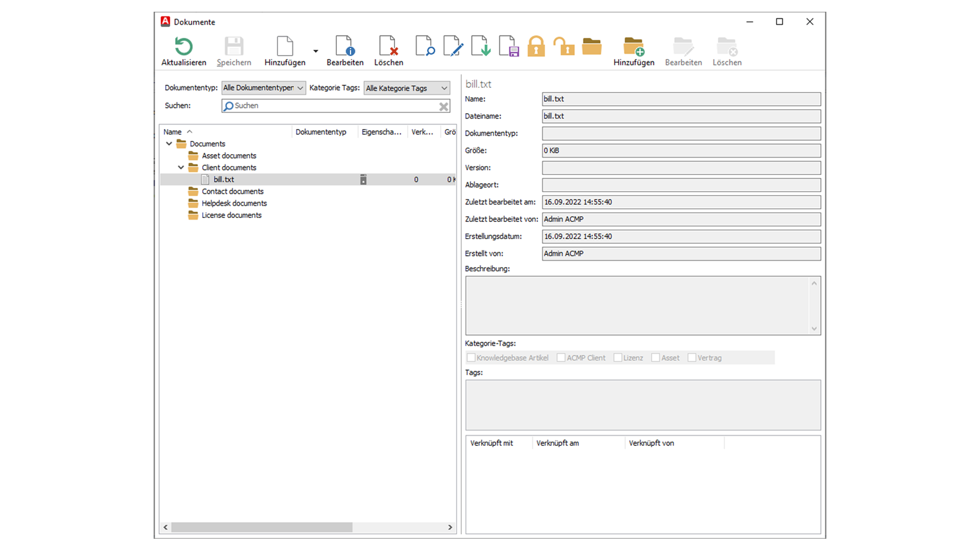
Task: Select the bill.txt document row
Action: (x=308, y=180)
